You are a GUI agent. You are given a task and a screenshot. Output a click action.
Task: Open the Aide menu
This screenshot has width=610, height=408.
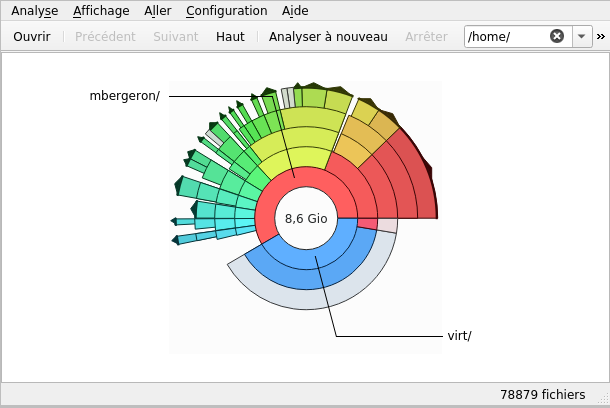point(295,11)
